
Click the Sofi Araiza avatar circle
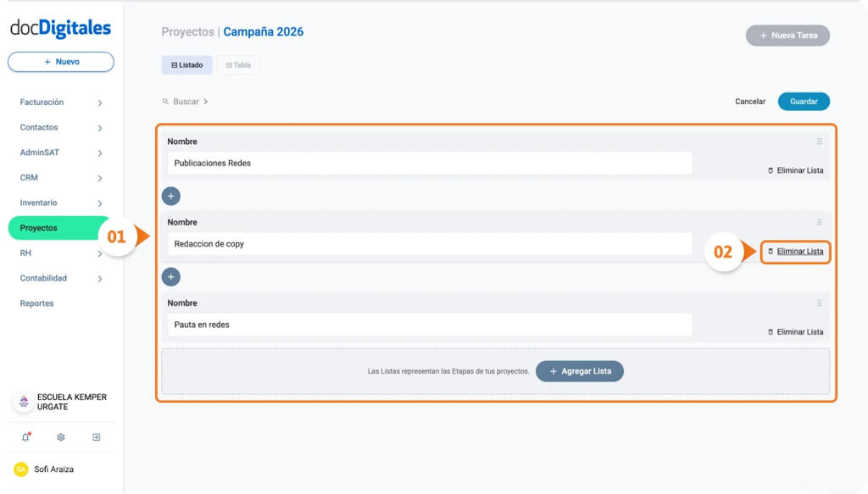20,469
